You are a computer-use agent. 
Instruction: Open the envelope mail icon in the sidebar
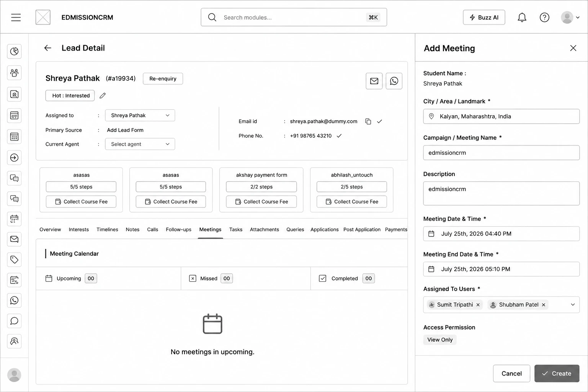(14, 239)
